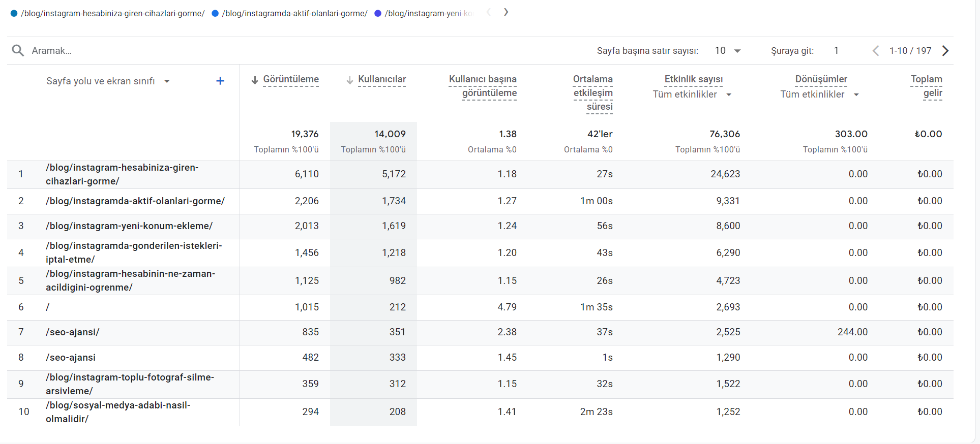
Task: Click the total conversions value 303.00
Action: [851, 134]
